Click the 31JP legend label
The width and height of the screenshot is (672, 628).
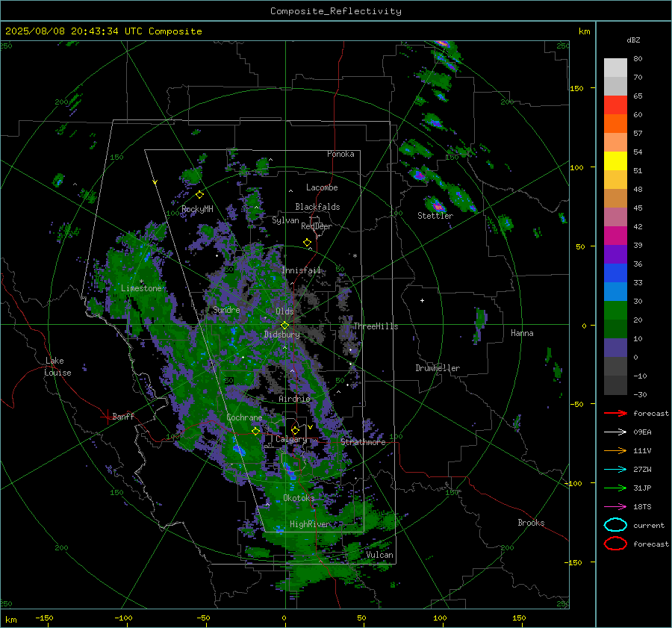click(x=642, y=488)
